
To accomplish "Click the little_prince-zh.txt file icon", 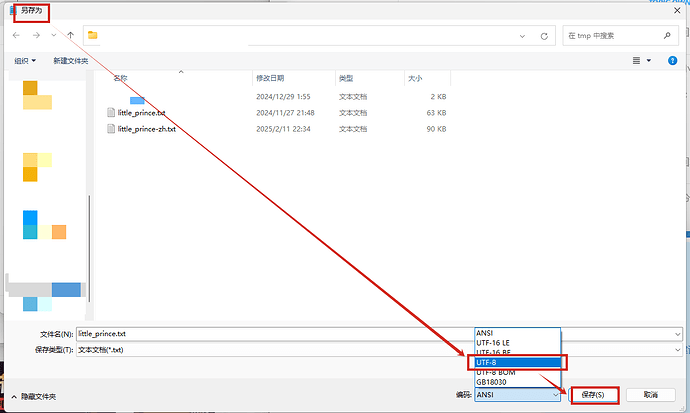I will click(111, 129).
